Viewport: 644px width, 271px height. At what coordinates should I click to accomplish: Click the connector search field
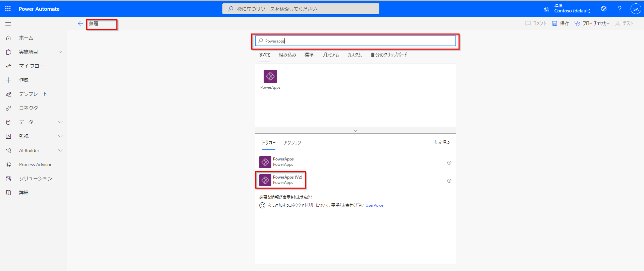tap(356, 41)
